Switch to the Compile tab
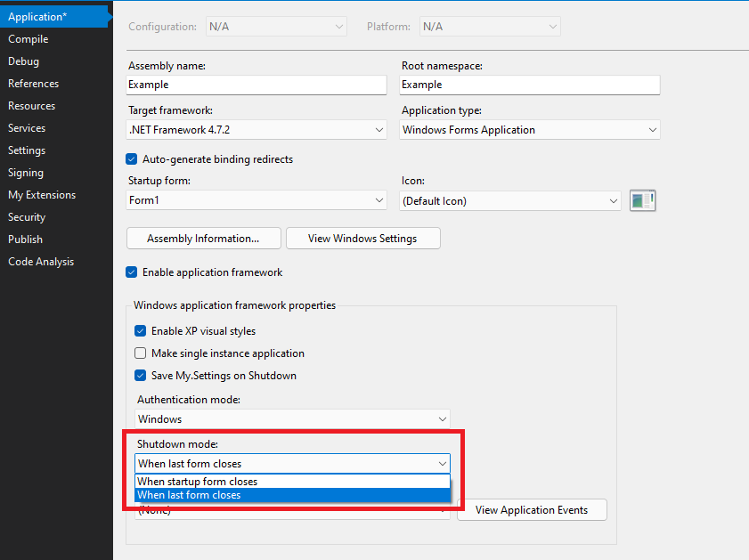The height and width of the screenshot is (560, 749). pyautogui.click(x=54, y=39)
